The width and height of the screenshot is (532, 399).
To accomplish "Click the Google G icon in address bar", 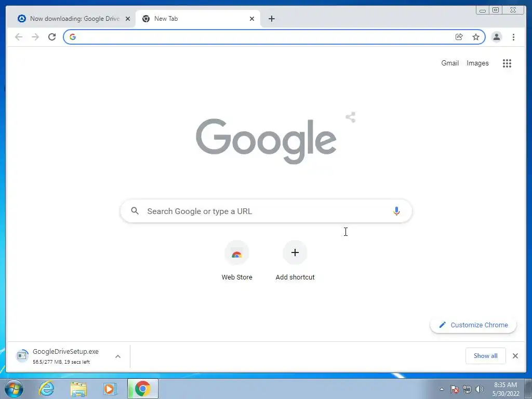I will (73, 37).
